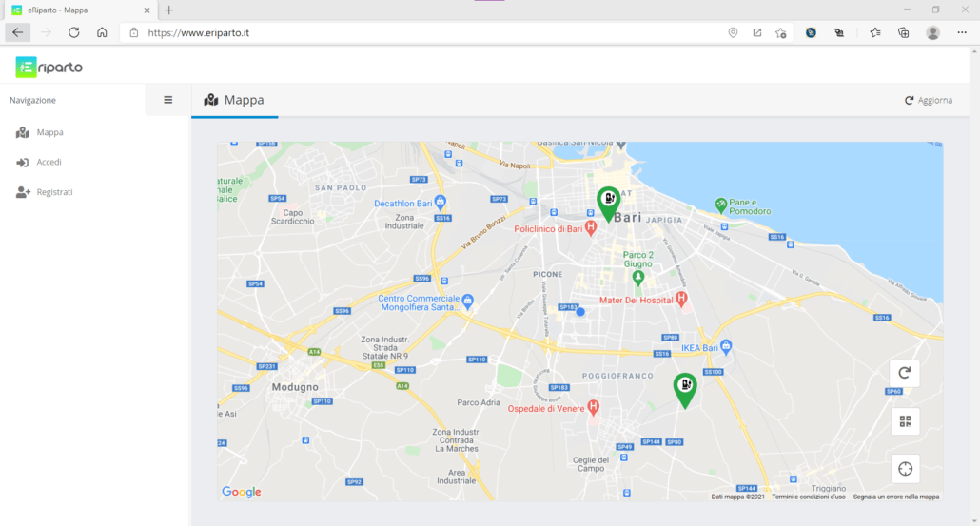This screenshot has height=526, width=980.
Task: Click Parco 2 Giugno park marker
Action: pos(638,278)
